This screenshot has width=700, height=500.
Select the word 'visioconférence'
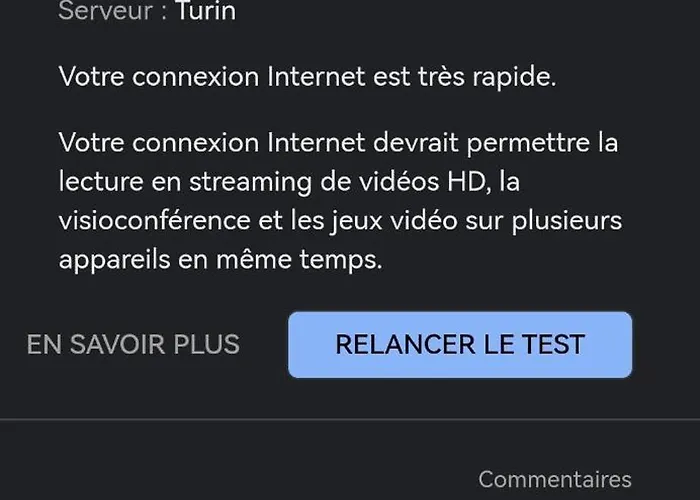[154, 221]
